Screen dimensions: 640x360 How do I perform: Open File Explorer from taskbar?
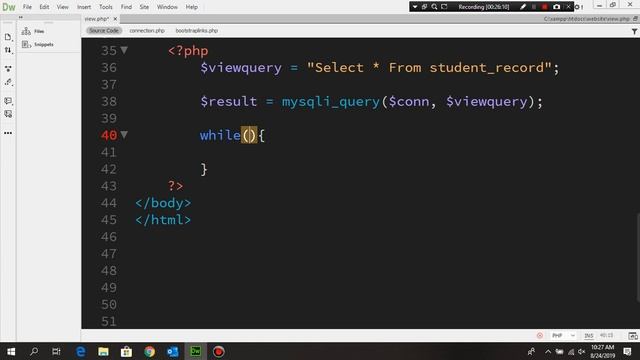103,351
